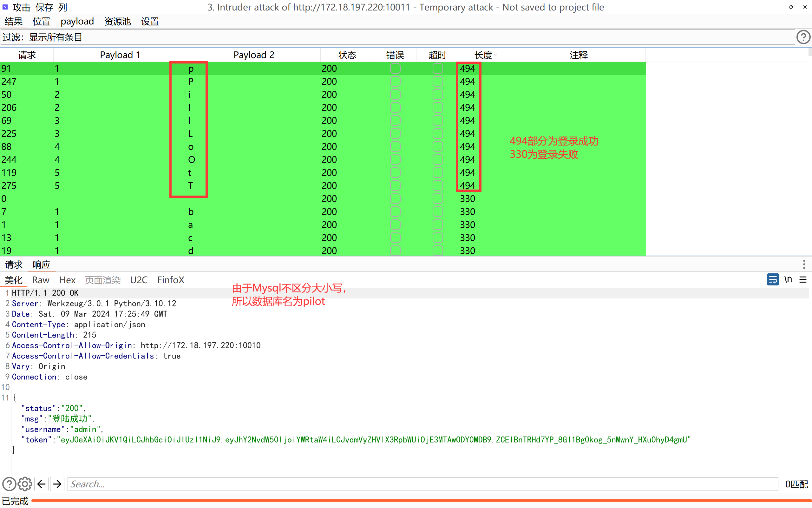812x508 pixels.
Task: Toggle timeout checkbox for request 119
Action: point(437,173)
